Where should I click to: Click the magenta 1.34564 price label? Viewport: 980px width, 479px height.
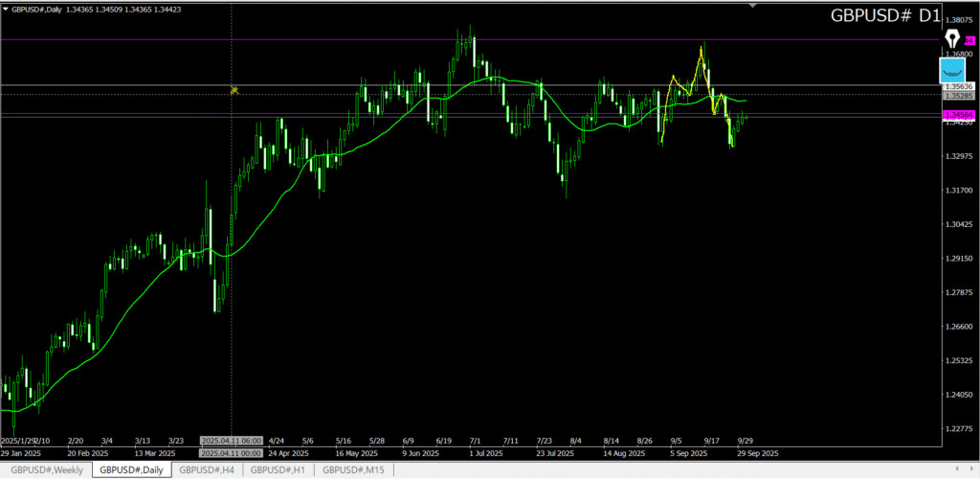pos(958,115)
